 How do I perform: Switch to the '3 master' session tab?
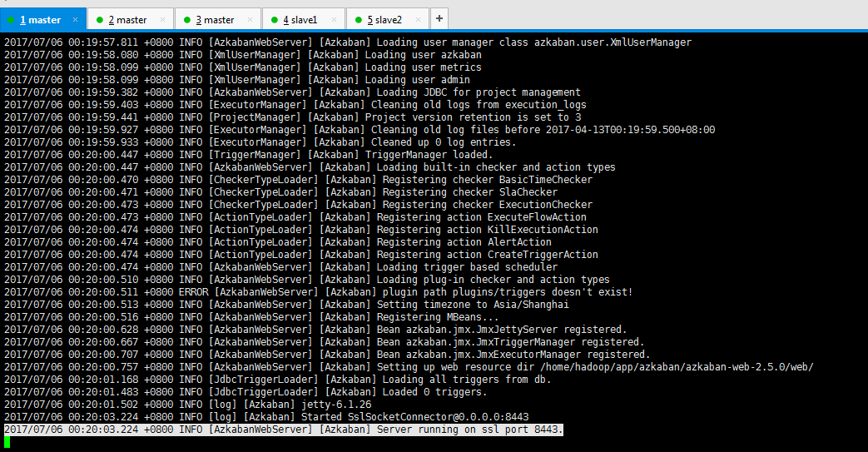[x=218, y=19]
